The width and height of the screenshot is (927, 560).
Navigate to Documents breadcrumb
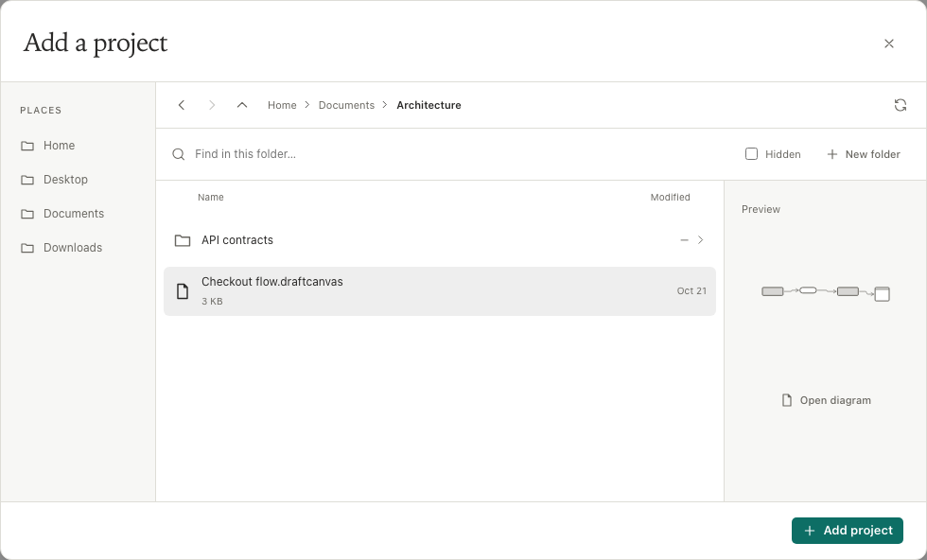click(x=346, y=105)
